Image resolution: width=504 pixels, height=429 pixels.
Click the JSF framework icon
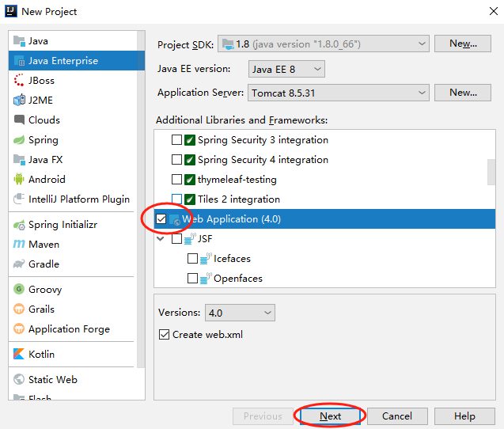190,239
